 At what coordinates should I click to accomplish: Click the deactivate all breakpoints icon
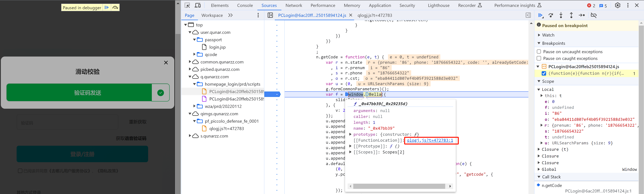(594, 16)
